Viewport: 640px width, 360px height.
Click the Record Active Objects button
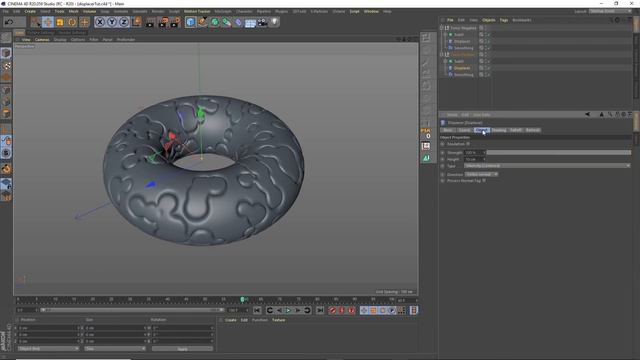[x=332, y=311]
